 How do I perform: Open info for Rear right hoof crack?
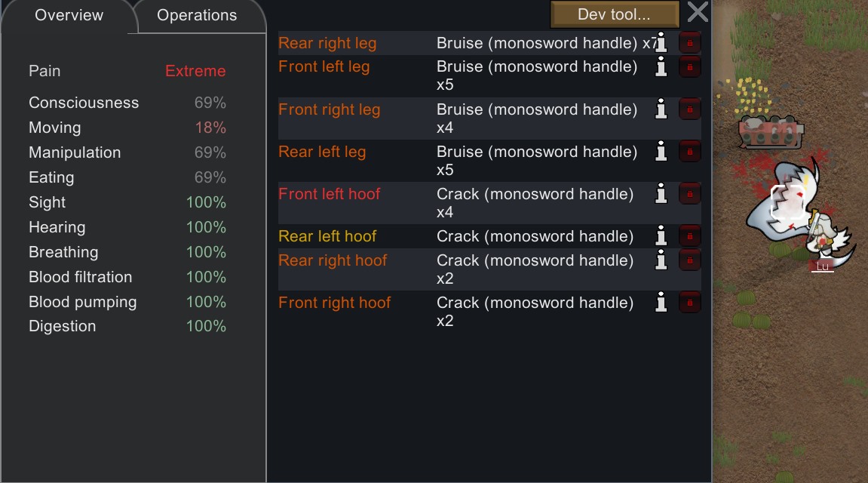(x=661, y=260)
